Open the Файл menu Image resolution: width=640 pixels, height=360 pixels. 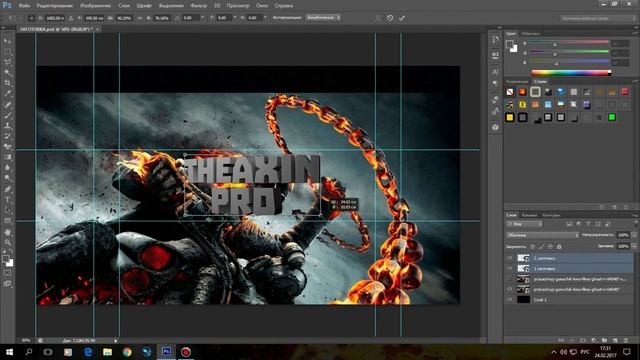(24, 6)
